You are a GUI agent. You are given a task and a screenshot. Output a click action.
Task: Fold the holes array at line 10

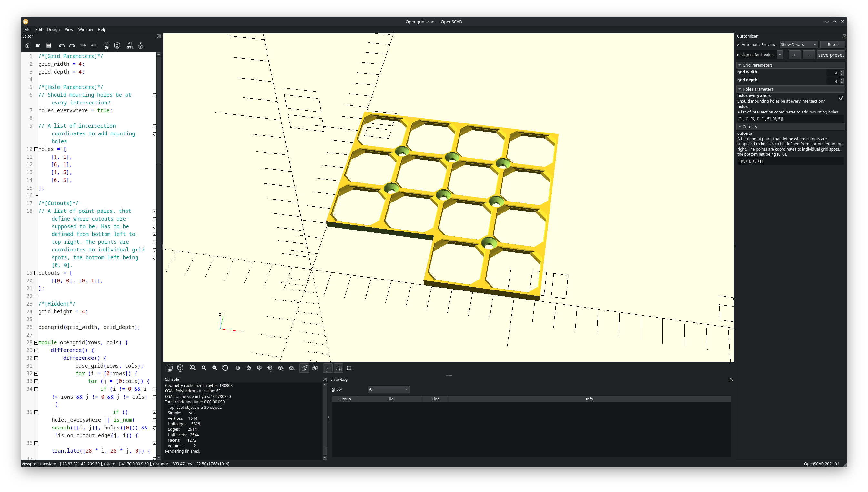[36, 149]
